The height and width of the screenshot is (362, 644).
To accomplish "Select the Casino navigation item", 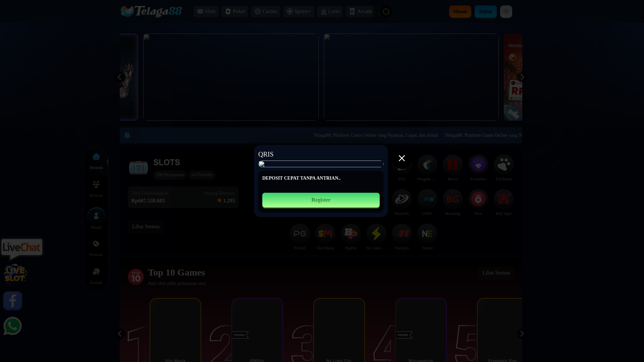I will [x=266, y=11].
